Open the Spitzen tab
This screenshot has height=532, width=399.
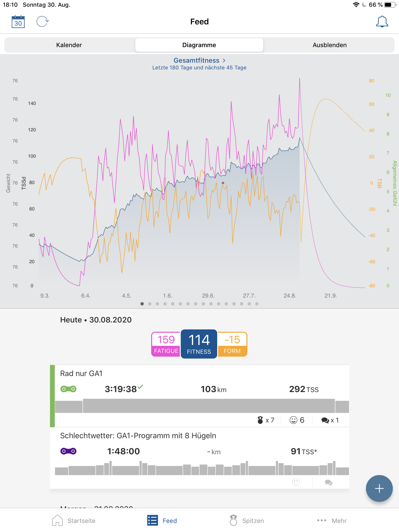247,521
